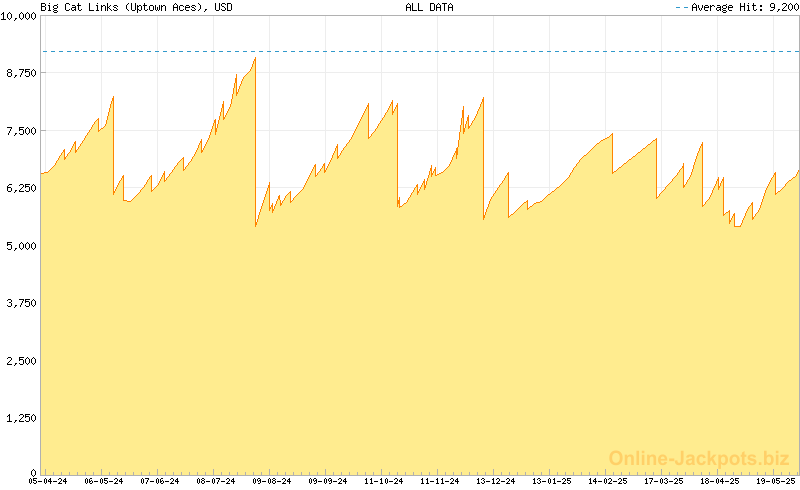Viewport: 800px width, 490px height.
Task: Click the highest jackpot peak before 09-08-24
Action: [x=255, y=58]
